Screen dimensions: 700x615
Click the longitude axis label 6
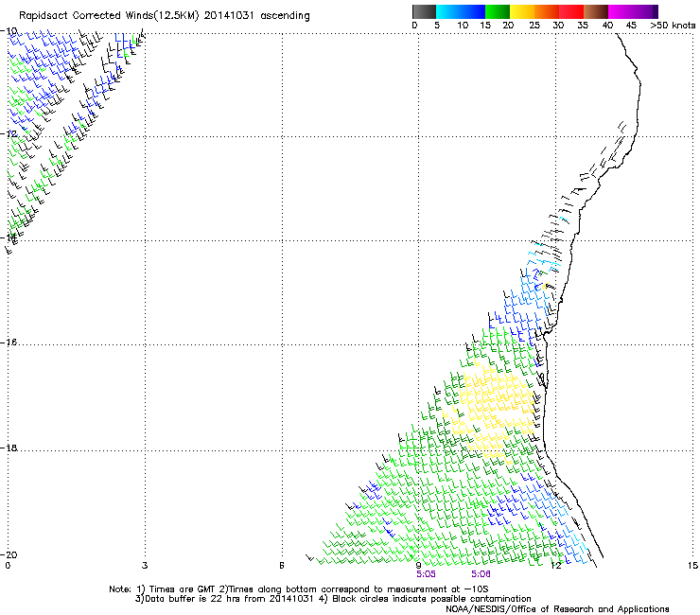(x=282, y=566)
